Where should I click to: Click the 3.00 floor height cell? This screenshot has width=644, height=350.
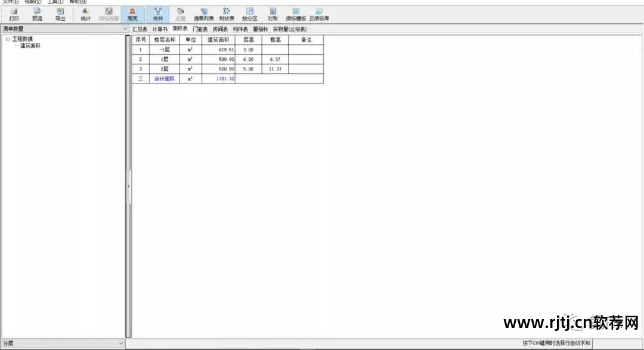pos(249,49)
